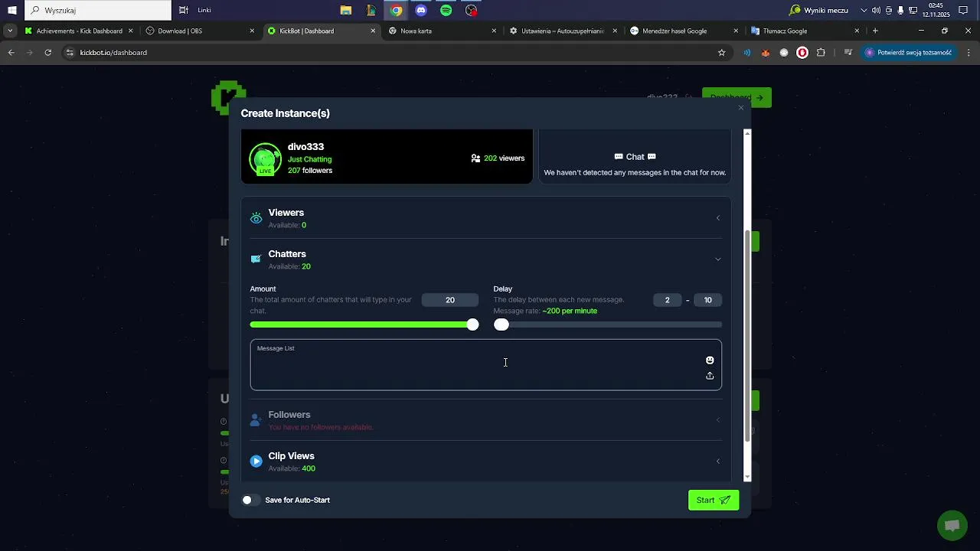Collapse the Chatters section
Image resolution: width=980 pixels, height=551 pixels.
point(717,259)
